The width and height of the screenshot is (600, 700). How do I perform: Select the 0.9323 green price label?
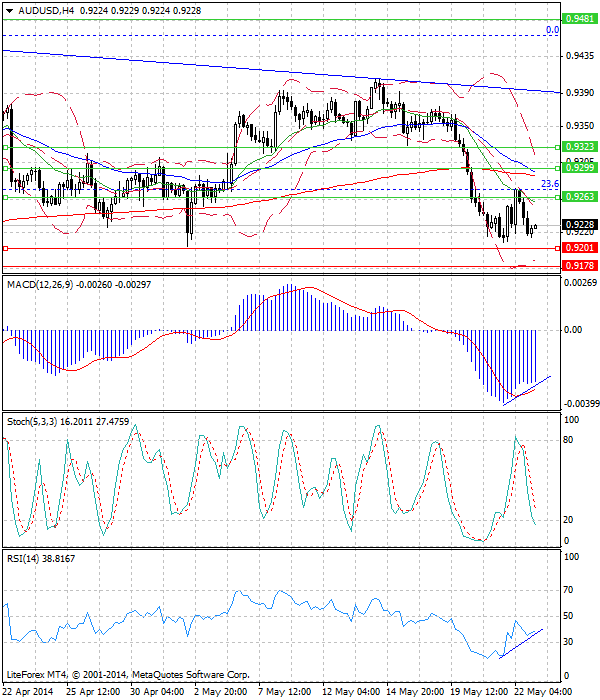579,146
